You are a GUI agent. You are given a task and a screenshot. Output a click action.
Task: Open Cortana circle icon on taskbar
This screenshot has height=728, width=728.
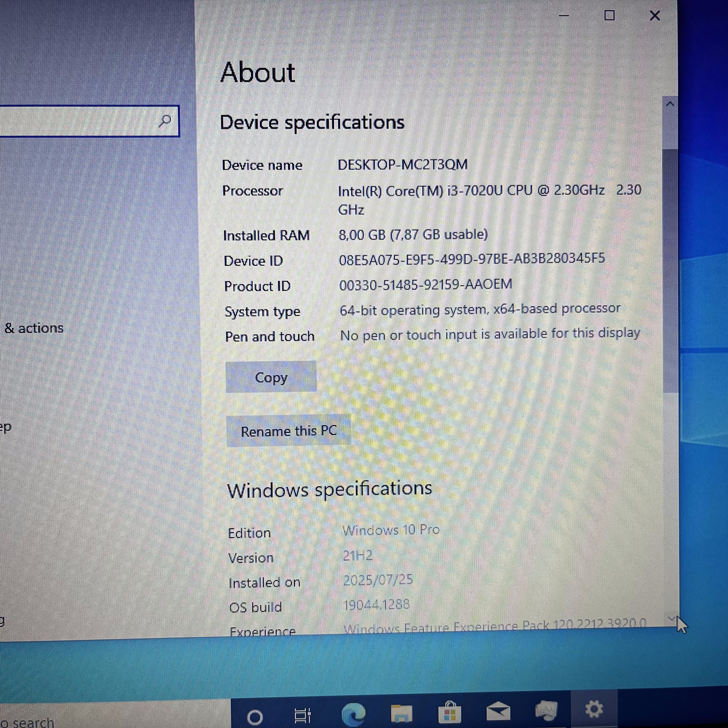click(x=255, y=716)
